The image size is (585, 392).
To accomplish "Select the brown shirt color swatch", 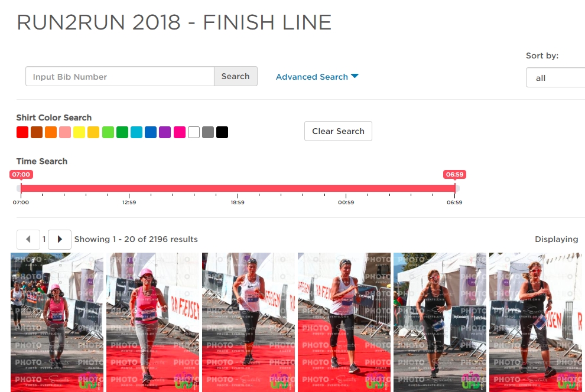I will [37, 132].
